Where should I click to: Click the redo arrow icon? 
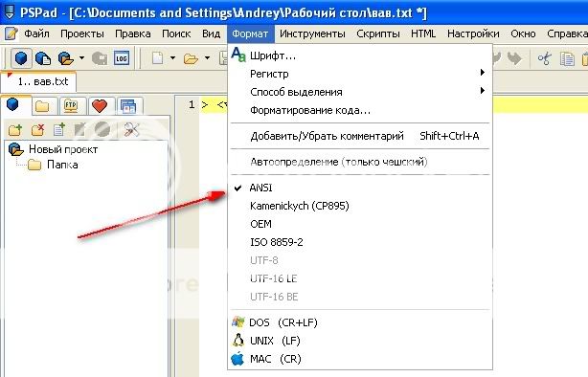point(514,58)
